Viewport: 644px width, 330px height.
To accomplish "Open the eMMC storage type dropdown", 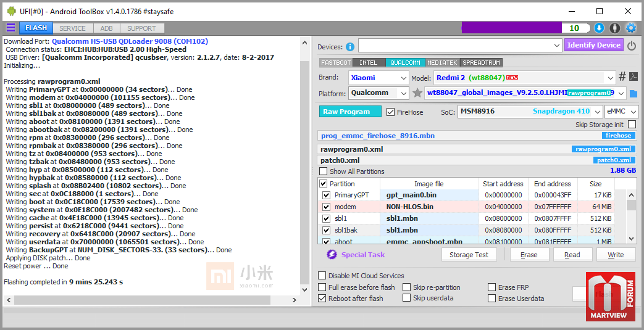I will coord(621,111).
